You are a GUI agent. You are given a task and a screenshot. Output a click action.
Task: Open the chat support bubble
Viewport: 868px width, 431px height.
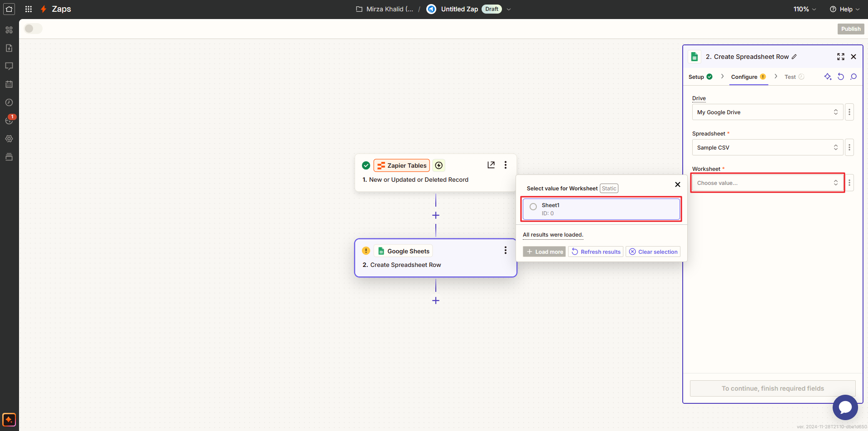[845, 407]
